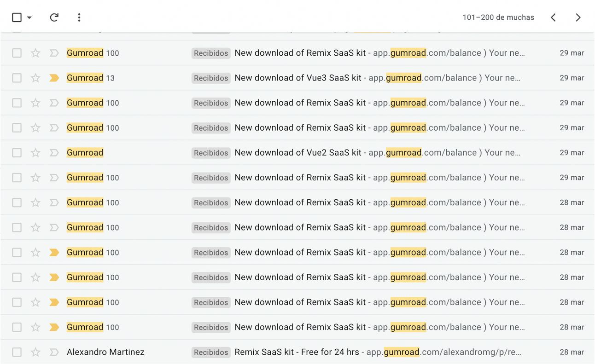Click Recibidos label on the Vue3 email

click(211, 78)
